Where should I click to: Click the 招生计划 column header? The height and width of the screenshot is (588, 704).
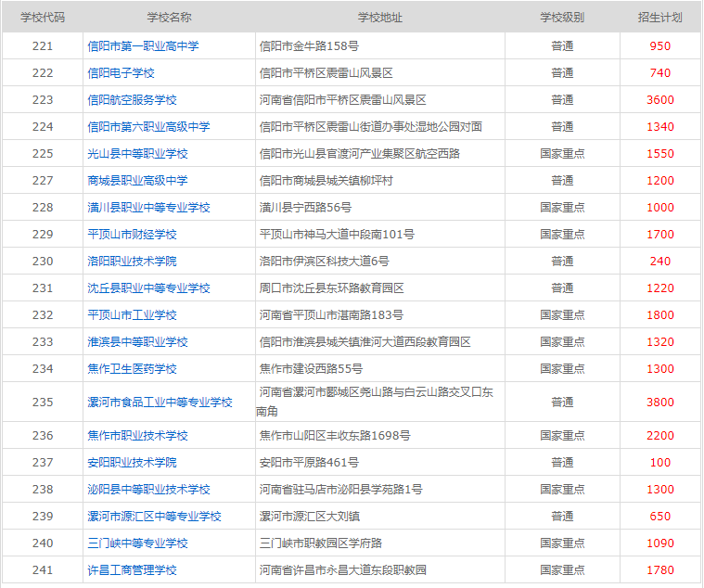[659, 18]
